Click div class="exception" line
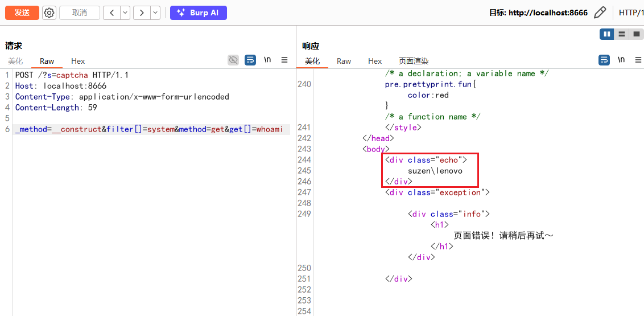 click(x=437, y=192)
